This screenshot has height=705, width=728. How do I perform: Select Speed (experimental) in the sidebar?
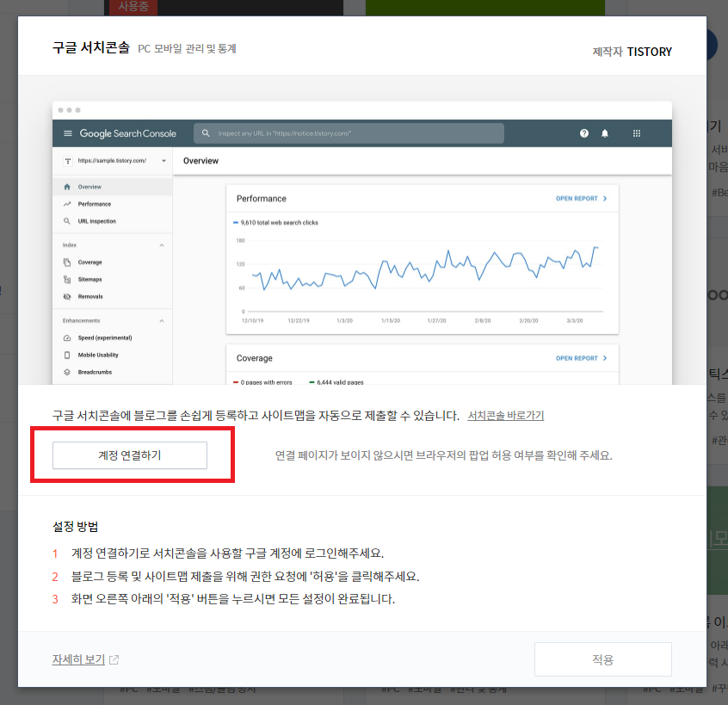pyautogui.click(x=105, y=338)
